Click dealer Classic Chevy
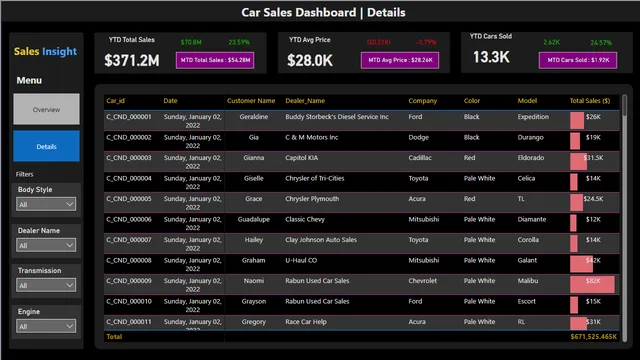 (x=305, y=219)
